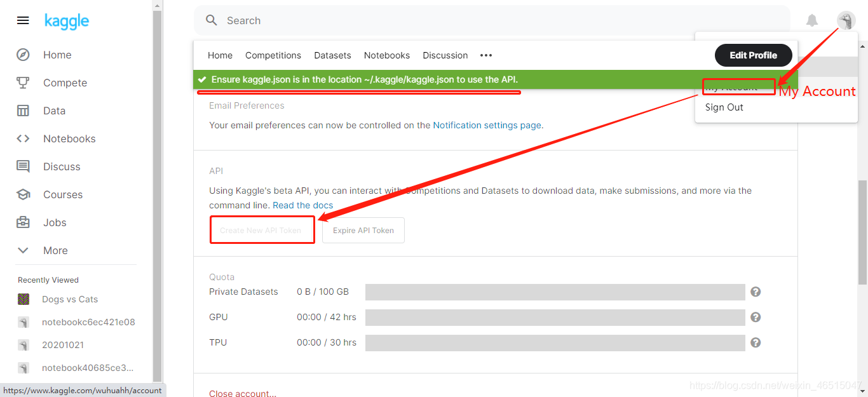The image size is (868, 397).
Task: Expand the More chevron in sidebar
Action: point(23,250)
